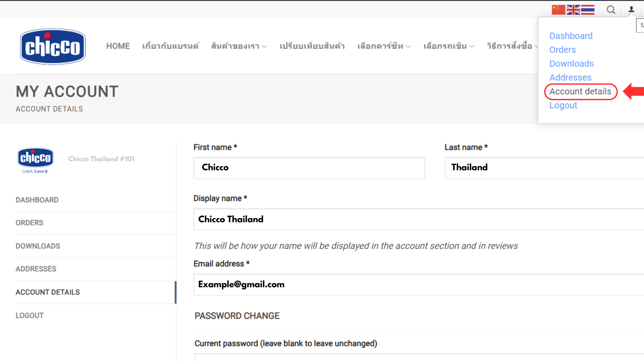This screenshot has width=644, height=362.
Task: Open Dashboard in user dropdown
Action: (571, 36)
